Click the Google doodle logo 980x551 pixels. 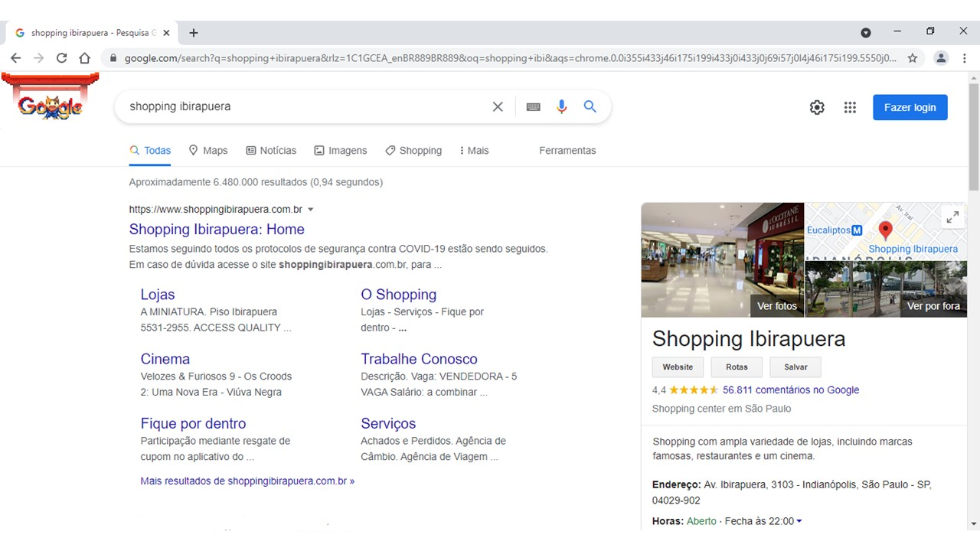pyautogui.click(x=51, y=97)
